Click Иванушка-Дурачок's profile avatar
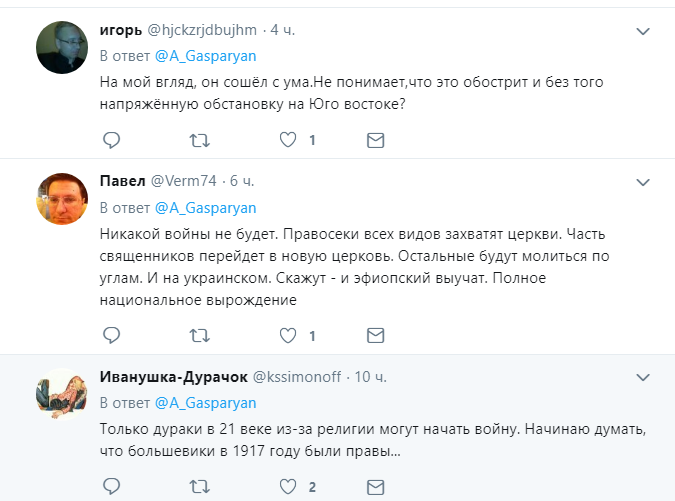The width and height of the screenshot is (675, 501). [x=62, y=392]
